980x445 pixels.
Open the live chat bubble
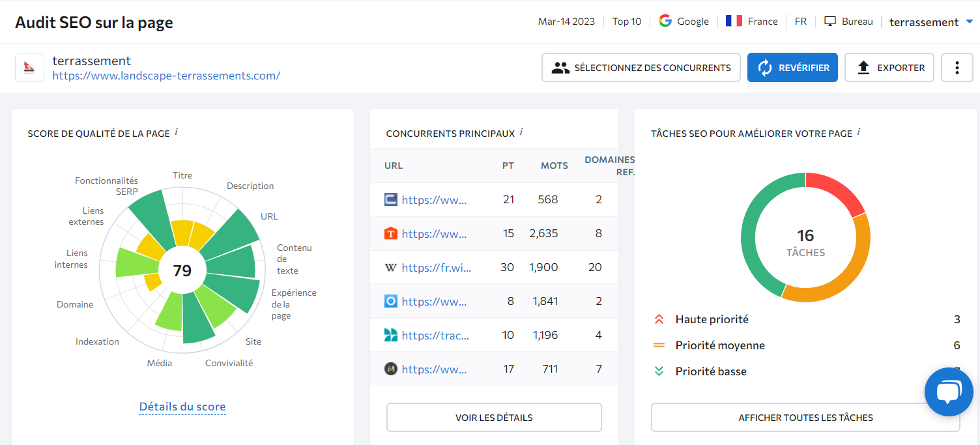coord(948,392)
